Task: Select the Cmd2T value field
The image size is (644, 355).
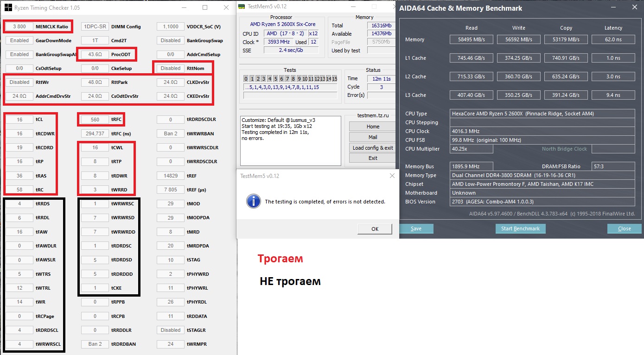Action: tap(95, 40)
